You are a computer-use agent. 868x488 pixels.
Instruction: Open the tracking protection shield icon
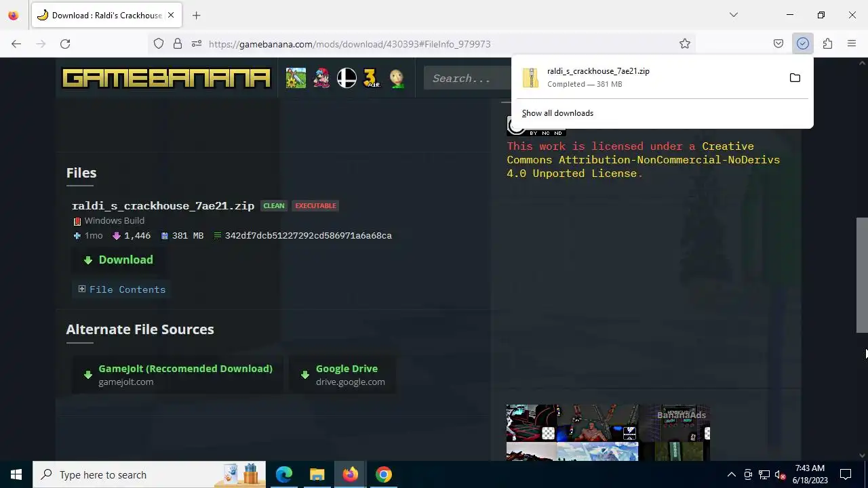pyautogui.click(x=159, y=43)
